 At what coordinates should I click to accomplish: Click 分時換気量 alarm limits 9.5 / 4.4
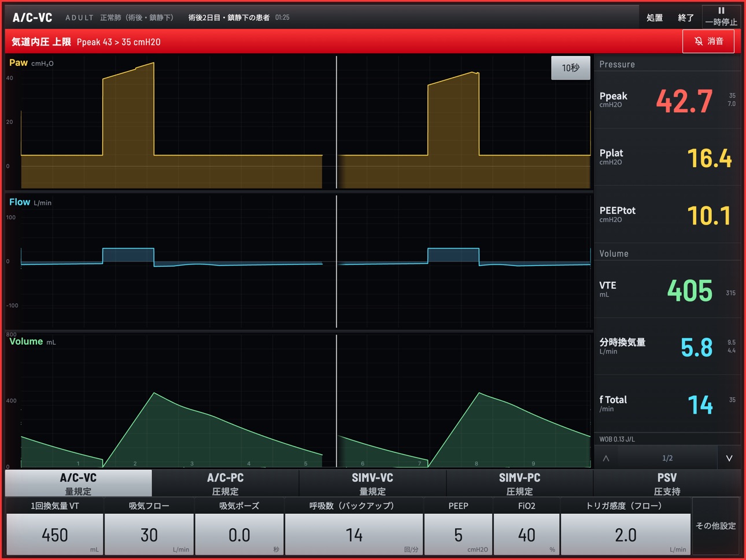pos(732,346)
